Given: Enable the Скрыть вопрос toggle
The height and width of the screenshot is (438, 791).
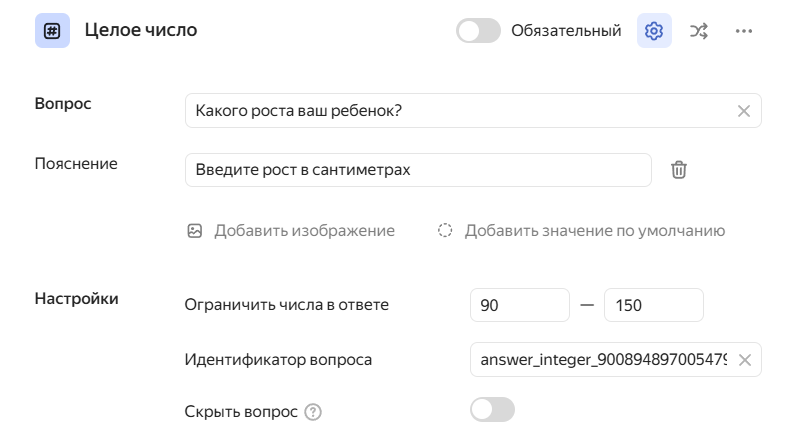Looking at the screenshot, I should [492, 410].
